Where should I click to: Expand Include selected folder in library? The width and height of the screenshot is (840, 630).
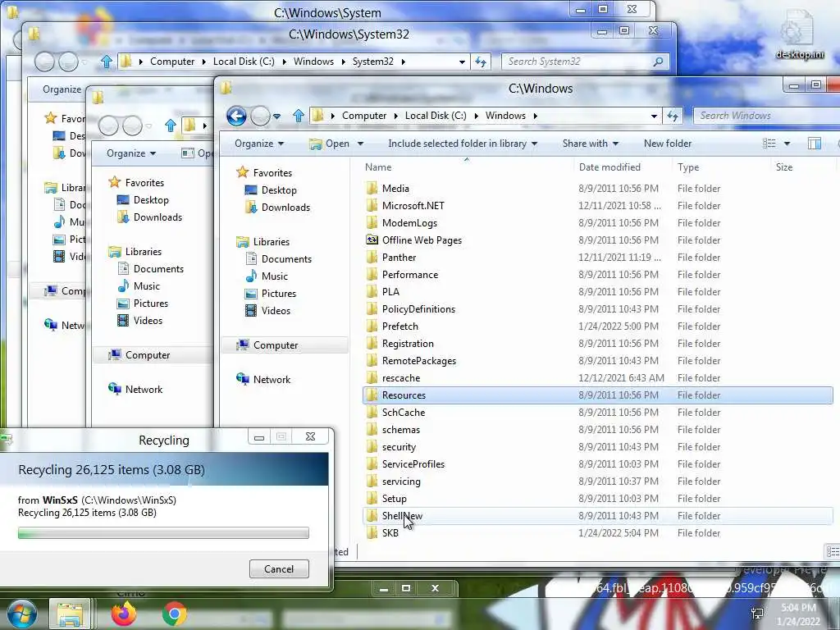coord(463,144)
